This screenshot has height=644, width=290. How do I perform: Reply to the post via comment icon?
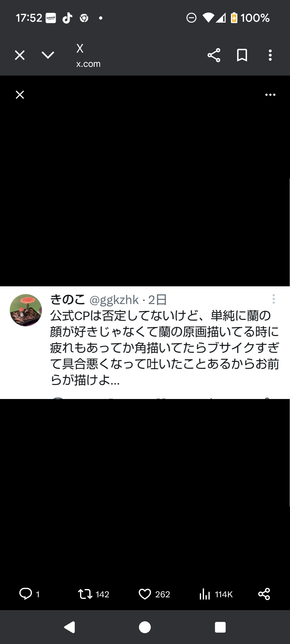tap(26, 594)
